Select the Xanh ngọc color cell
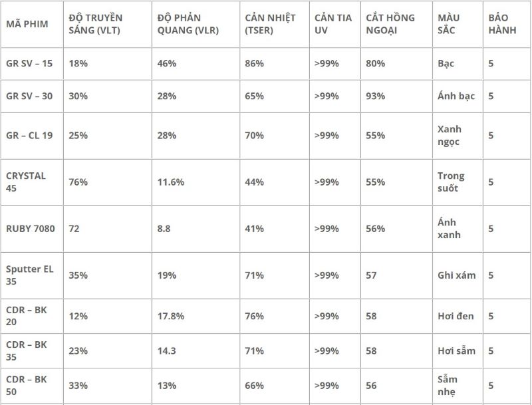Screen dimensions: 532x405 tap(450, 135)
